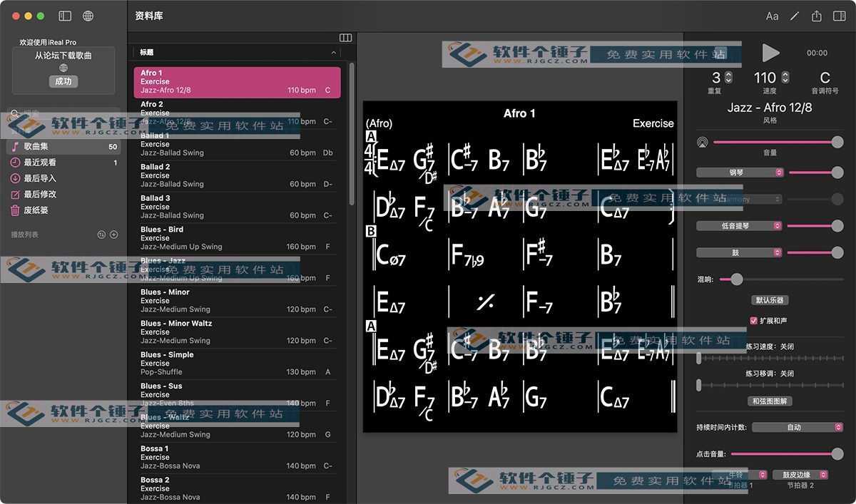This screenshot has width=856, height=504.
Task: Click the 废纸篓 trash icon
Action: coord(15,210)
